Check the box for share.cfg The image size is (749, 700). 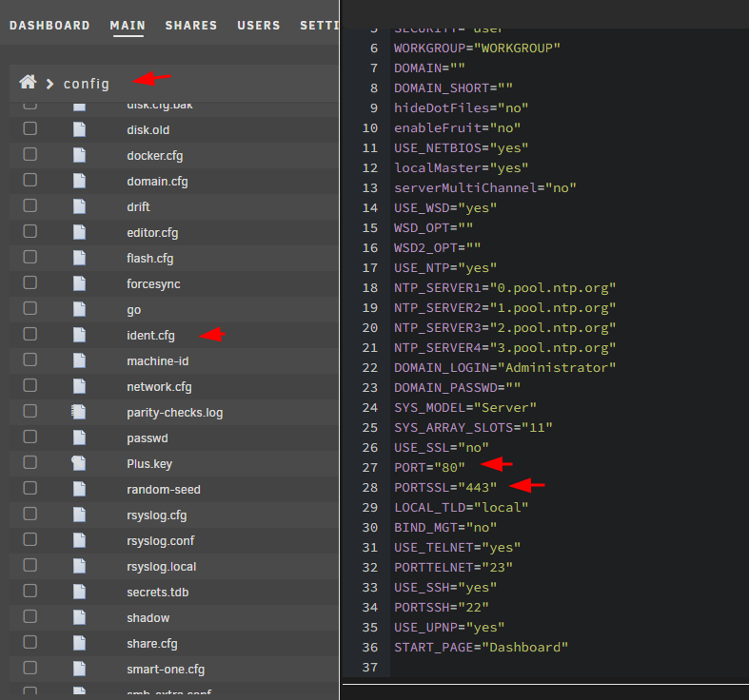point(30,643)
